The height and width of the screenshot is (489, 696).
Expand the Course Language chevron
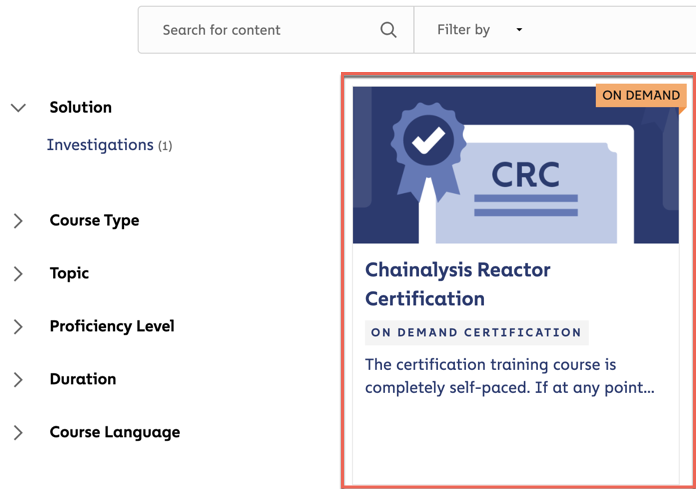click(x=18, y=432)
